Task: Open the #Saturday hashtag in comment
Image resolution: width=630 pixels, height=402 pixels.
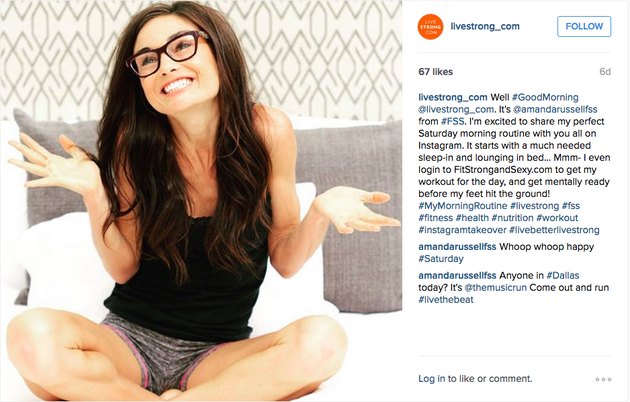Action: click(441, 259)
